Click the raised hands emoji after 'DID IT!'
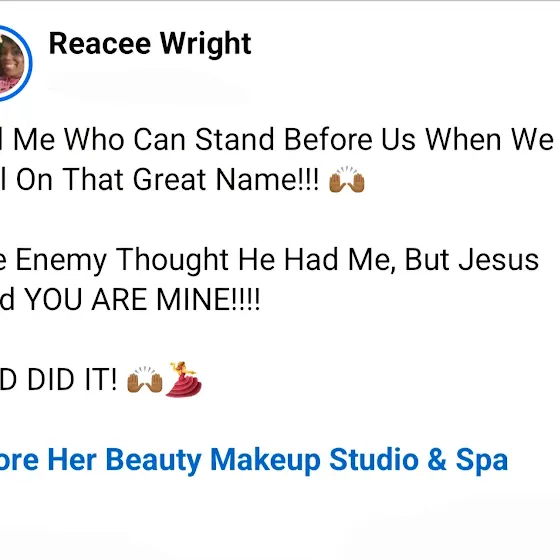Image resolution: width=560 pixels, height=560 pixels. point(145,379)
